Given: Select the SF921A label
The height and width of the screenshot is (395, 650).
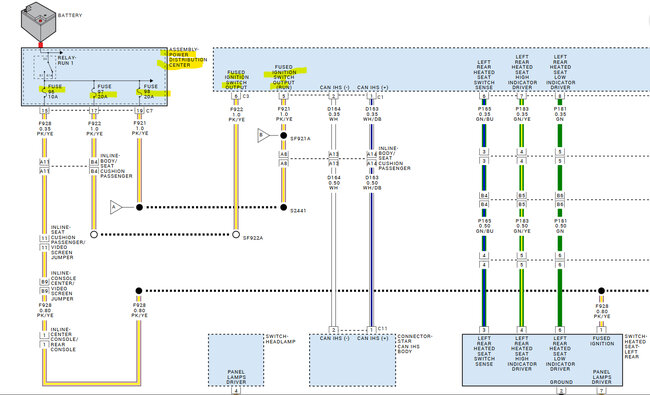Looking at the screenshot, I should pyautogui.click(x=300, y=138).
